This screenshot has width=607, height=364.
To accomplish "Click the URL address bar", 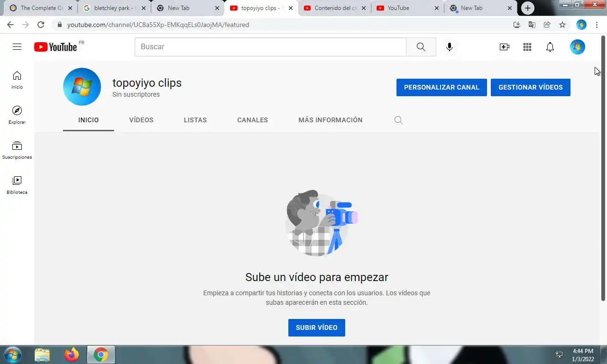I will coord(285,25).
